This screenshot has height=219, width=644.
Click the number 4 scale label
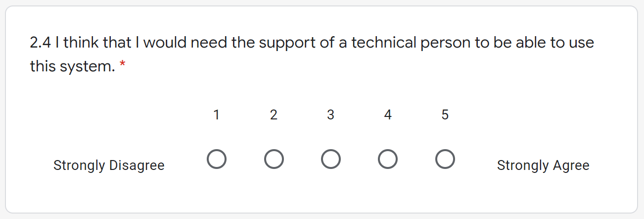pyautogui.click(x=388, y=115)
